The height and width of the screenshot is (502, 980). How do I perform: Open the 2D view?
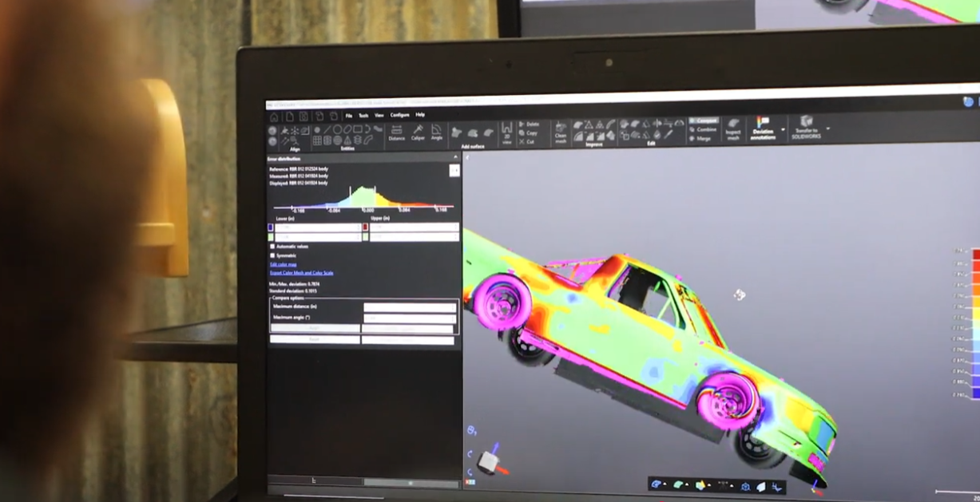click(x=506, y=132)
